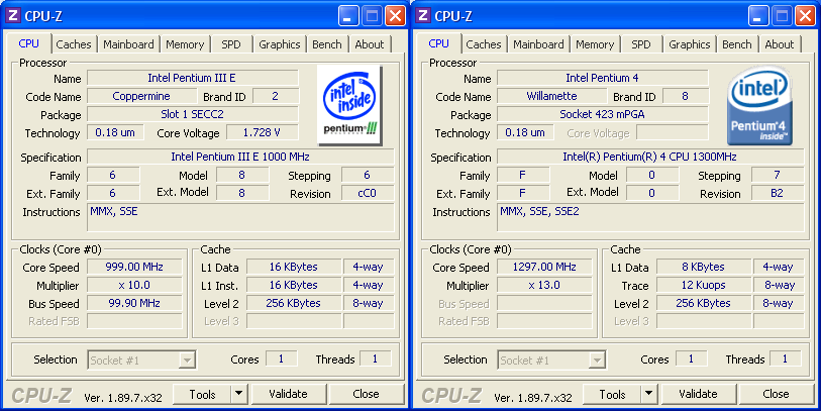
Task: Click Code Name value Willamette
Action: [552, 96]
